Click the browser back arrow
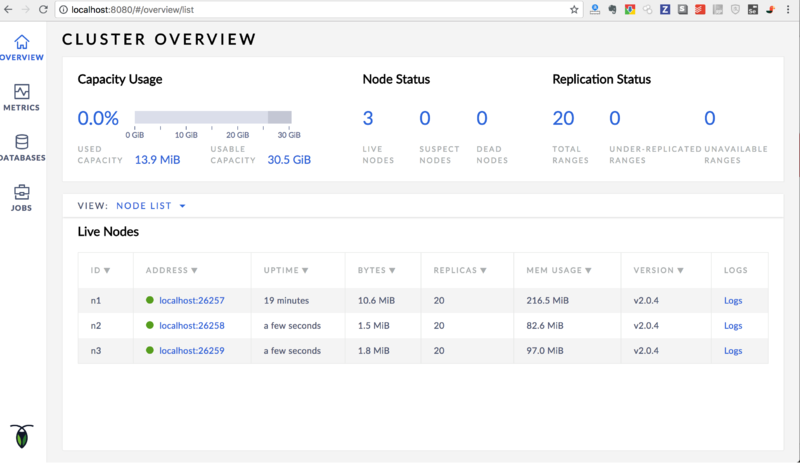The height and width of the screenshot is (463, 800). (x=8, y=9)
